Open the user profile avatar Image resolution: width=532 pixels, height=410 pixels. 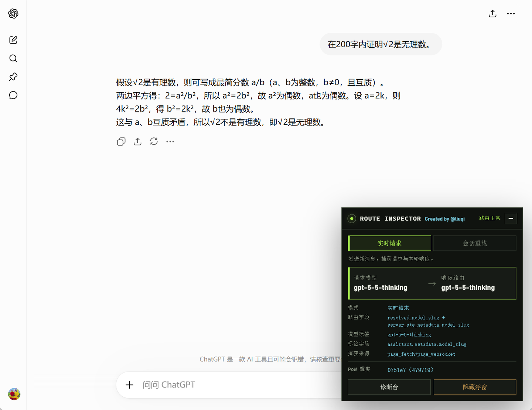(14, 394)
